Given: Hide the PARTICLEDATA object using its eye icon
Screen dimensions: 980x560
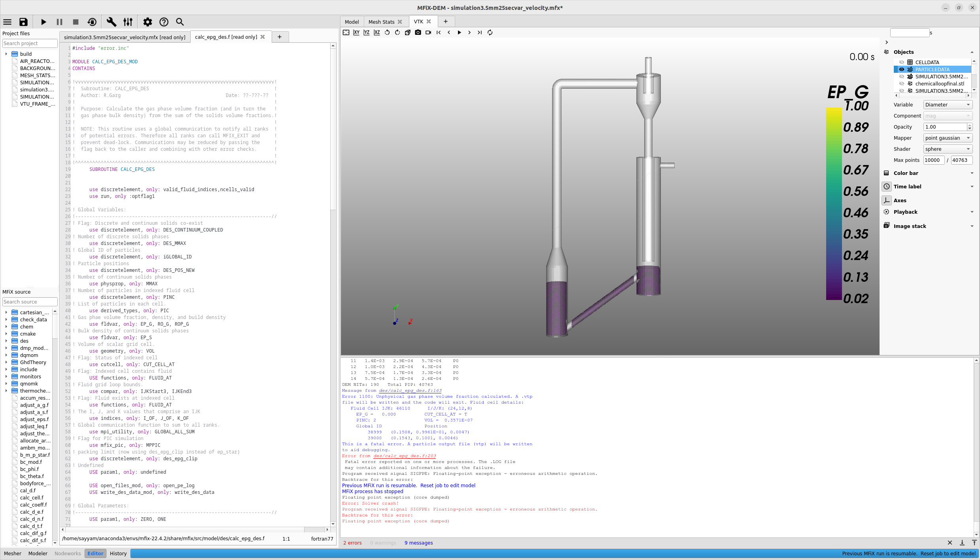Looking at the screenshot, I should coord(902,69).
